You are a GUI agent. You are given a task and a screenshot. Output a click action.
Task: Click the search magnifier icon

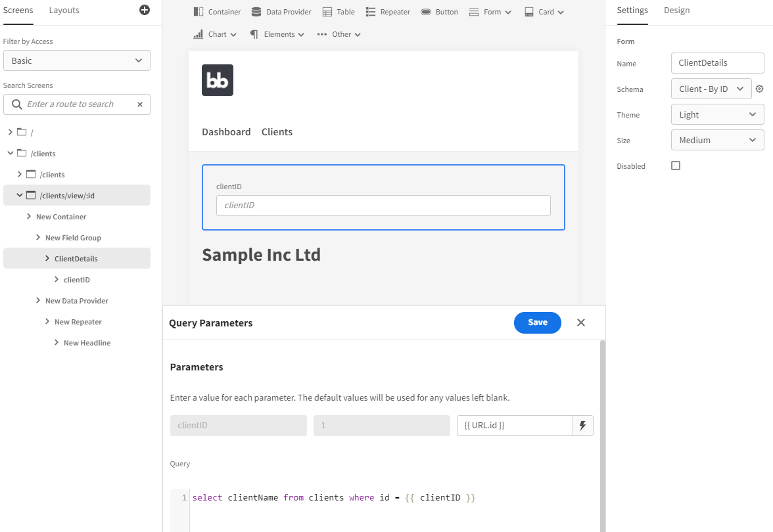click(17, 104)
